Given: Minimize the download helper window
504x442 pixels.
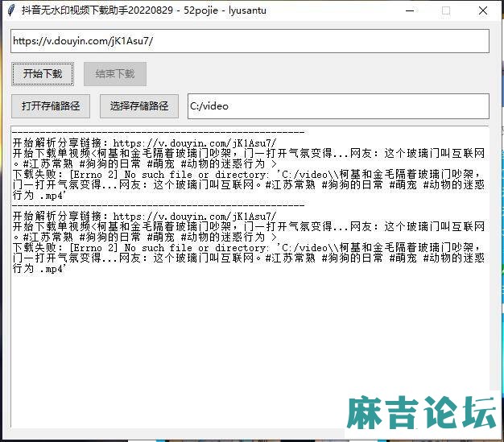Looking at the screenshot, I should pyautogui.click(x=410, y=10).
